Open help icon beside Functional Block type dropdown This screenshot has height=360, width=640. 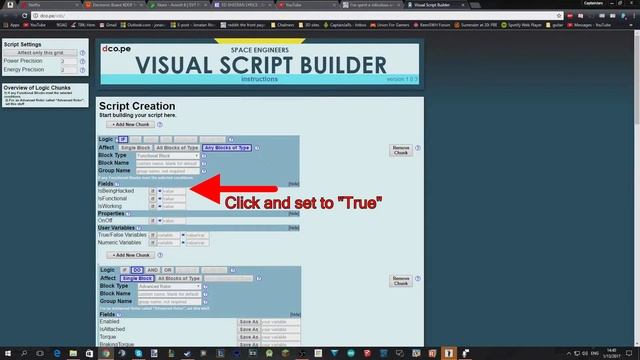coord(204,156)
